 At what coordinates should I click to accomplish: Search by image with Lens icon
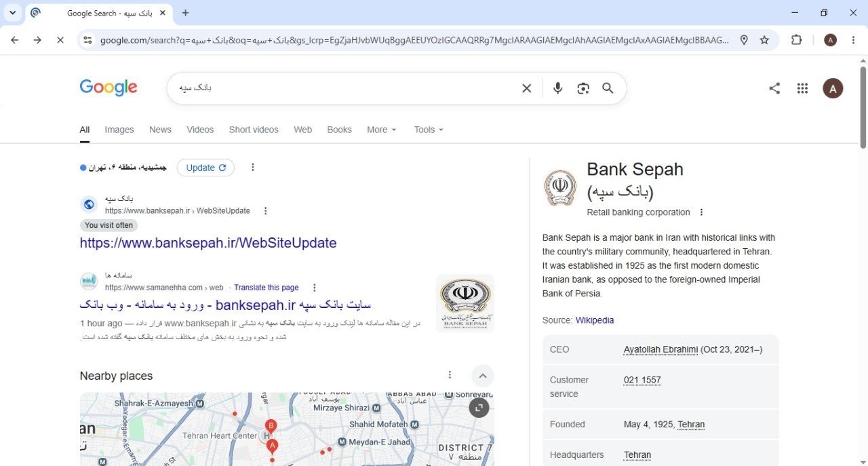coord(583,88)
